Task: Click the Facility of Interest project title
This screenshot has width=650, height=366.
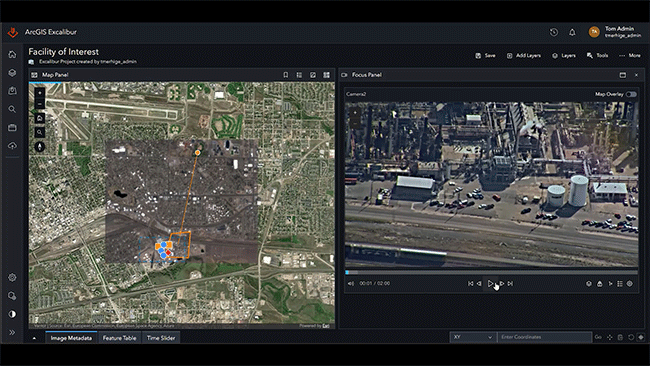Action: tap(63, 52)
